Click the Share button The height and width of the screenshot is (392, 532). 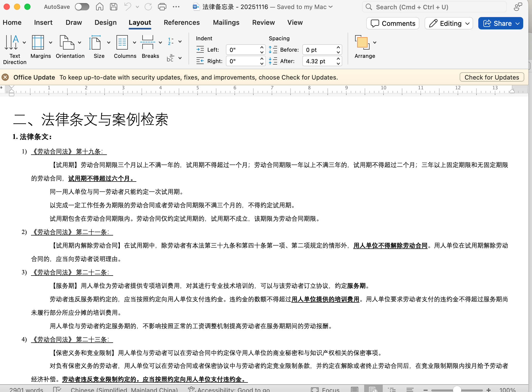point(500,23)
